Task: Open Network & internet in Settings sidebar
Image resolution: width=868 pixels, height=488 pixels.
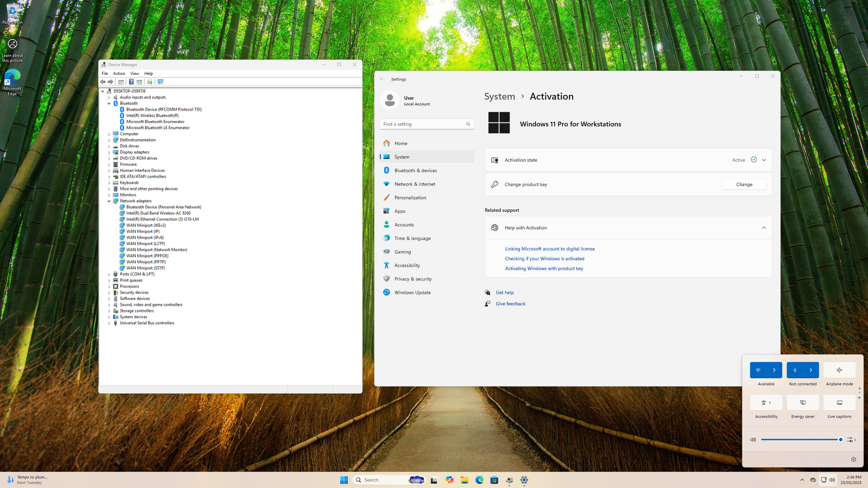Action: [427, 184]
